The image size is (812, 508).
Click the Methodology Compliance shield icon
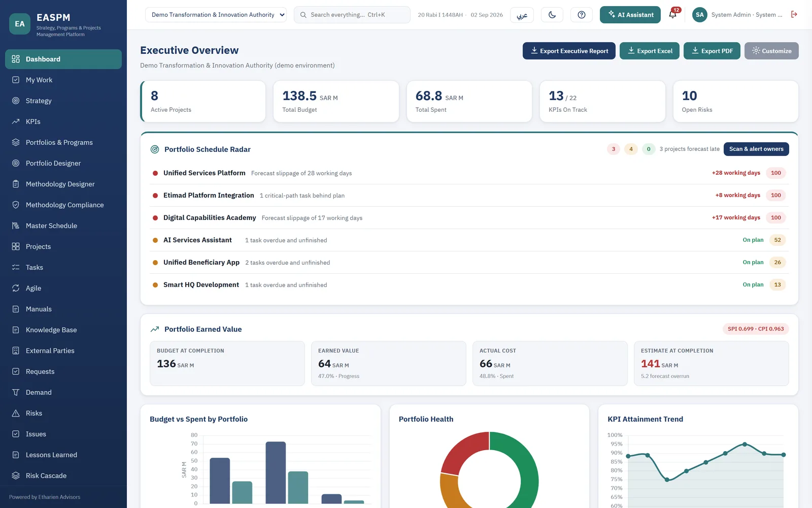tap(16, 205)
